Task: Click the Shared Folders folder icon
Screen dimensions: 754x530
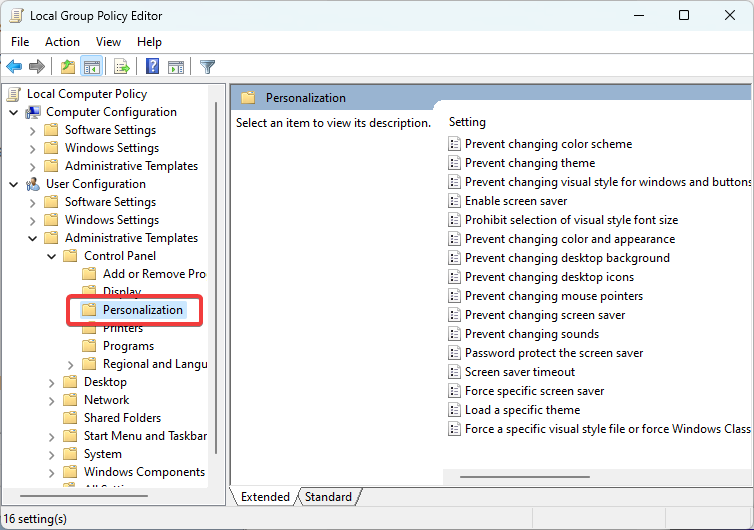Action: [x=70, y=417]
